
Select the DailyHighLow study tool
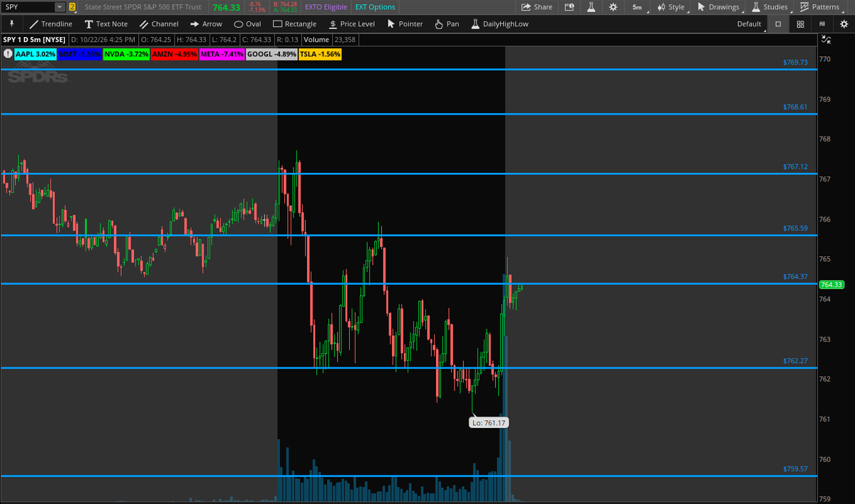point(499,23)
